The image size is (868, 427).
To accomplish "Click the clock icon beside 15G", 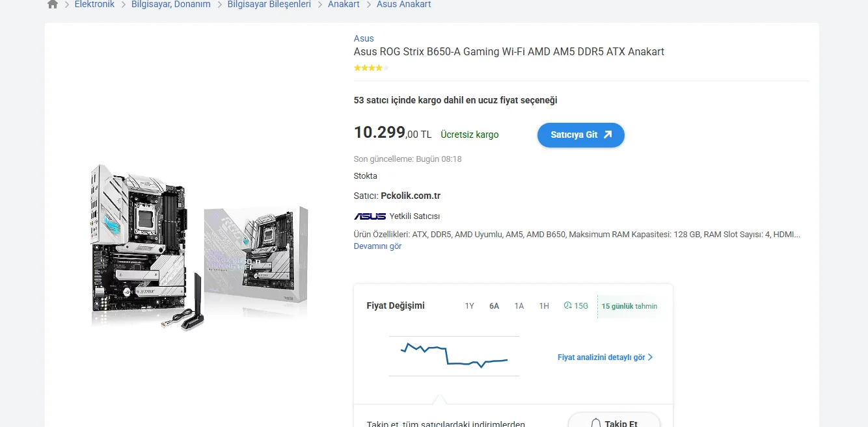I will point(567,305).
